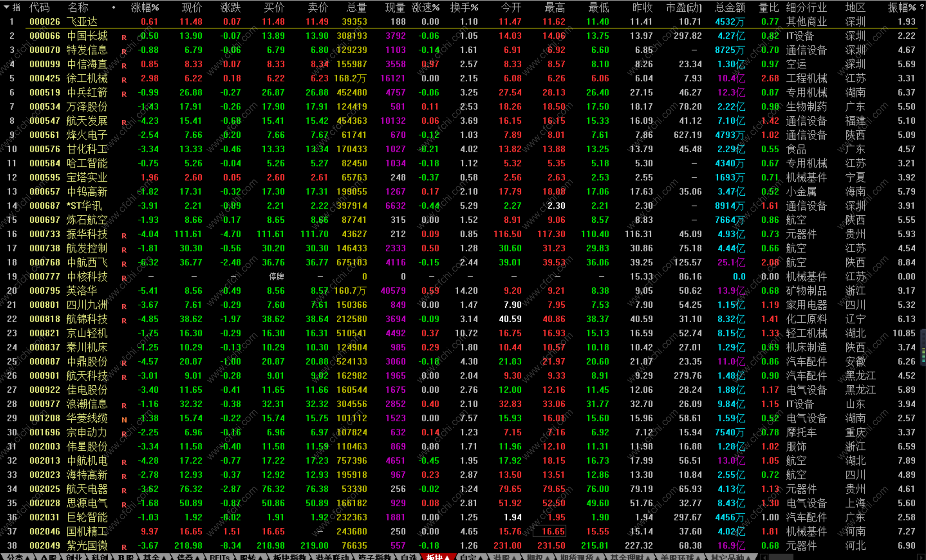926x560 pixels.
Task: Open the REITs tab
Action: tap(220, 557)
